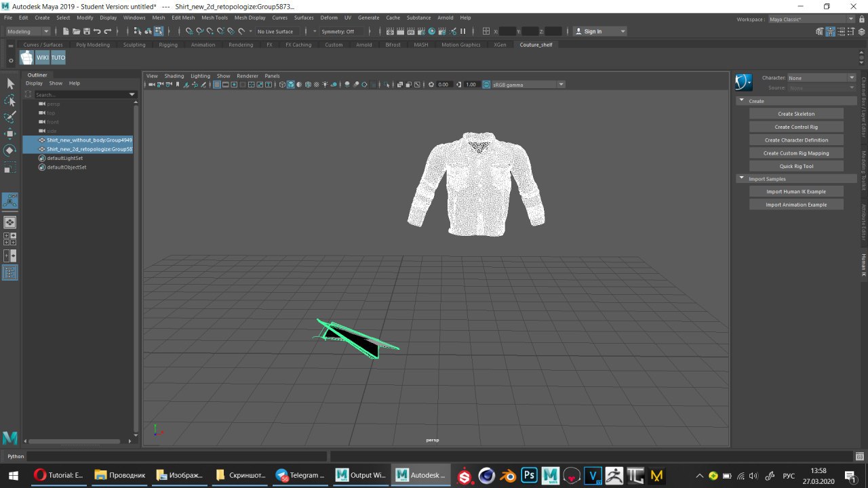868x488 pixels.
Task: Open the Outliner Display menu
Action: click(x=34, y=83)
